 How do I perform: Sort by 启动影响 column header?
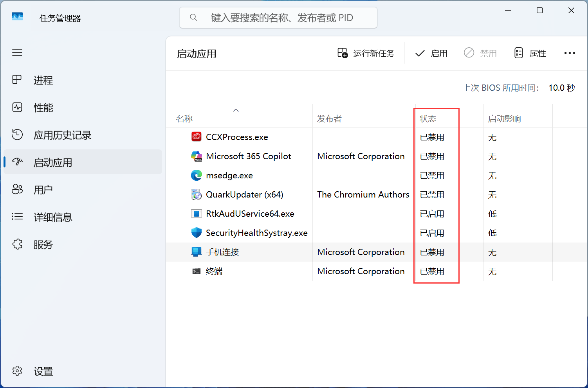pos(504,119)
